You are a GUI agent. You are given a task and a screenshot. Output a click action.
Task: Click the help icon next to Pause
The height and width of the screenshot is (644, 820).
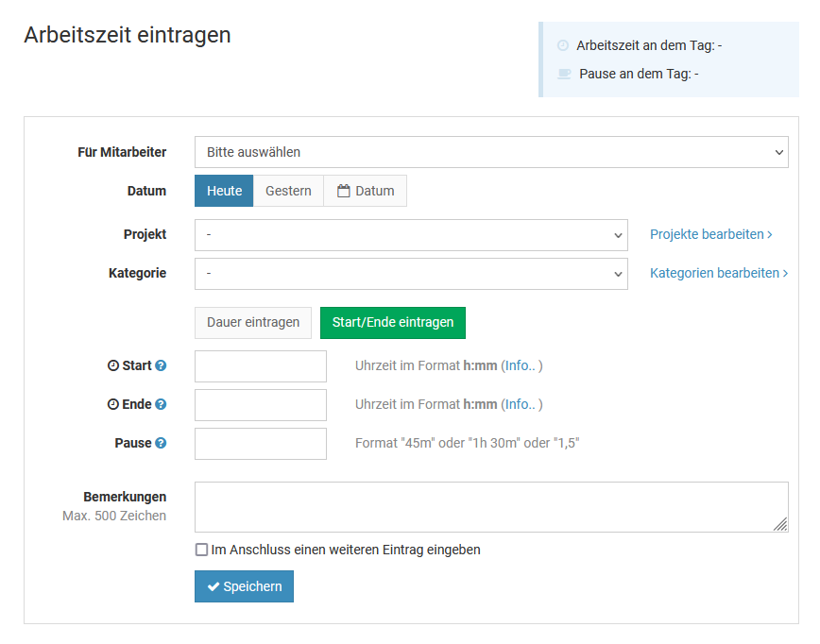click(161, 444)
